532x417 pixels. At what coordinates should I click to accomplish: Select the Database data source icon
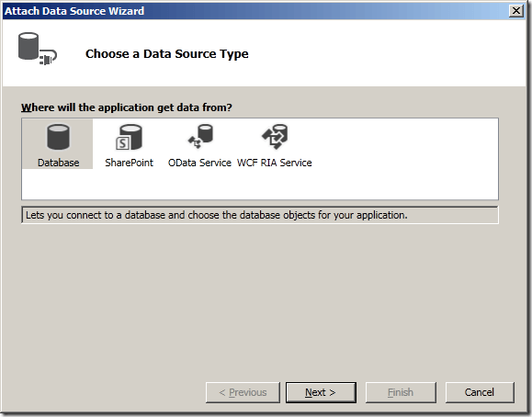coord(58,137)
